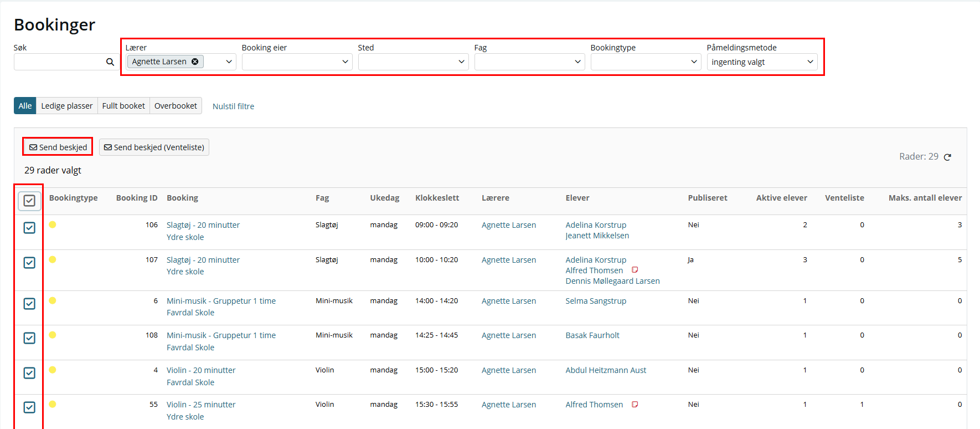980x429 pixels.
Task: Open teacher Agnette Larsen in booking 4 row
Action: 509,370
